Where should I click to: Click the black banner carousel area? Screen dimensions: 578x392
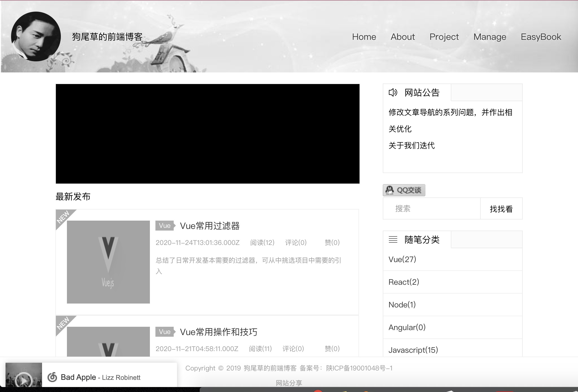click(x=208, y=134)
